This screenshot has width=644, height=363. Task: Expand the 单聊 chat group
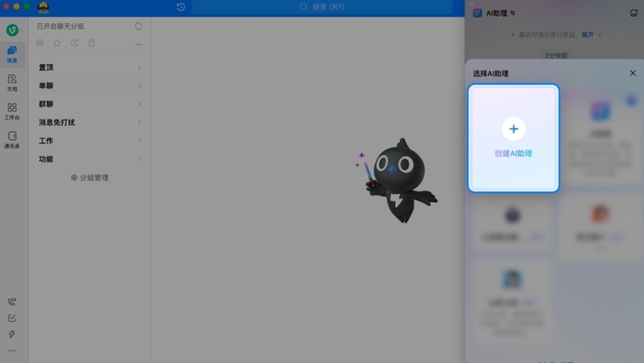tap(89, 86)
